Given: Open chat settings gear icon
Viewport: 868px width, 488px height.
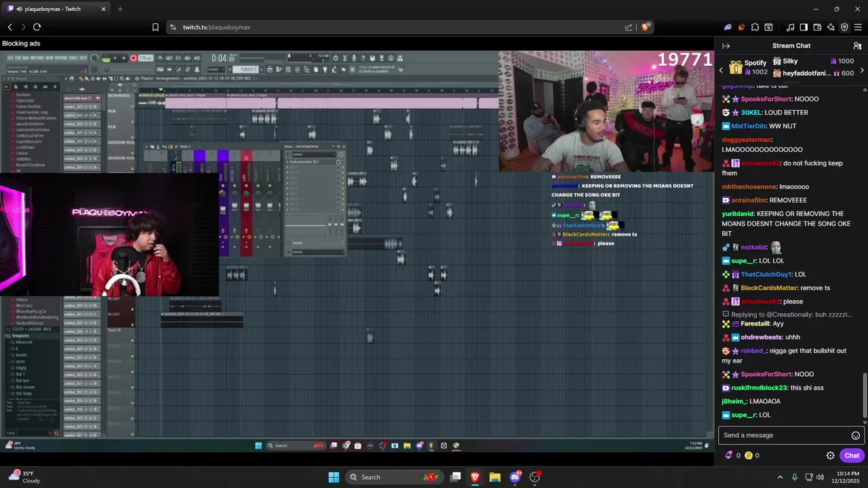Looking at the screenshot, I should click(830, 455).
